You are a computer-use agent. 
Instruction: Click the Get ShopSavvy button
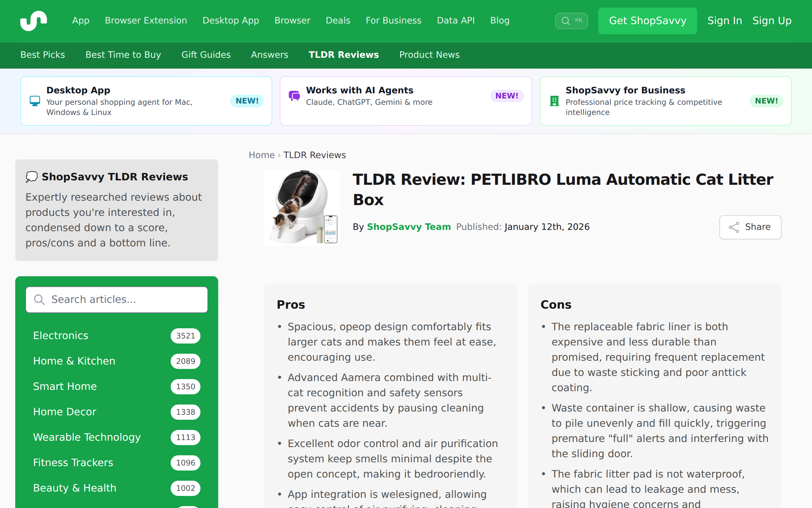tap(647, 21)
